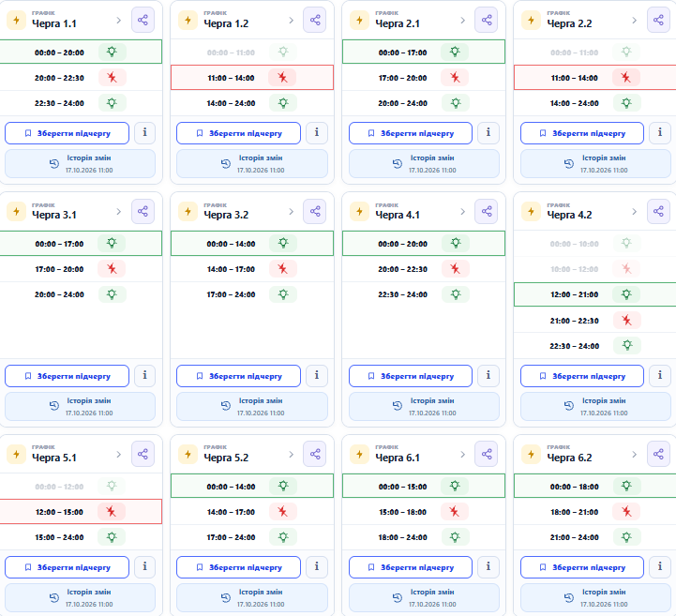Click the Черга 5.2 lightning bolt icon
Viewport: 676px width, 616px height.
pyautogui.click(x=188, y=454)
